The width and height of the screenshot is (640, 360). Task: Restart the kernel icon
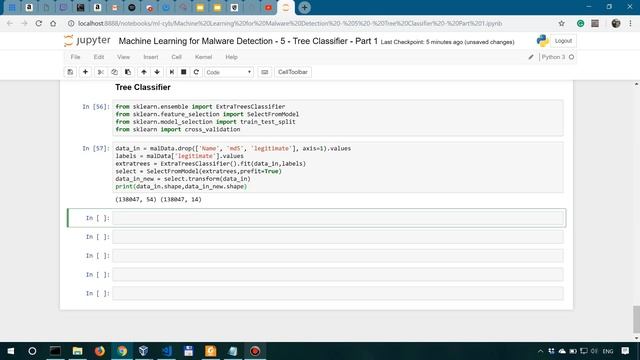[196, 72]
